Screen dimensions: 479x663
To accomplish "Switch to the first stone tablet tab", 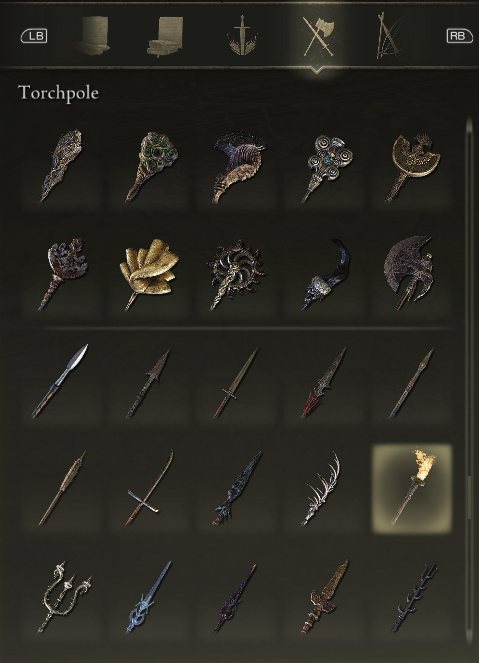I will tap(92, 36).
